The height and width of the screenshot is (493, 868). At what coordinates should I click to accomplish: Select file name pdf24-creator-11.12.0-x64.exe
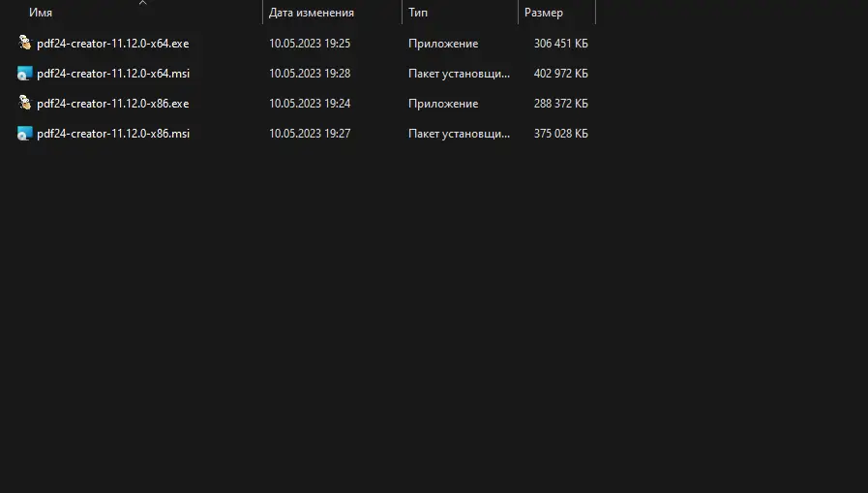[x=112, y=44]
